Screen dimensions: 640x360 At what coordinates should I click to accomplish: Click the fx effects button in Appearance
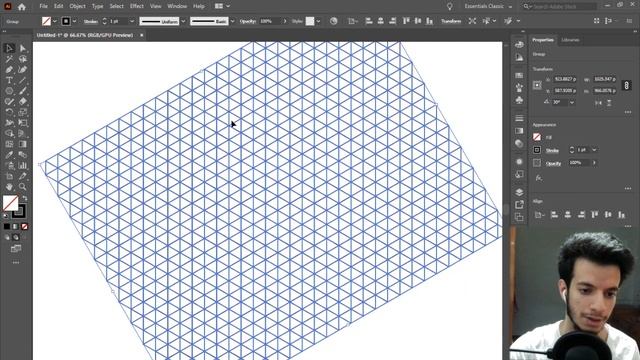539,178
